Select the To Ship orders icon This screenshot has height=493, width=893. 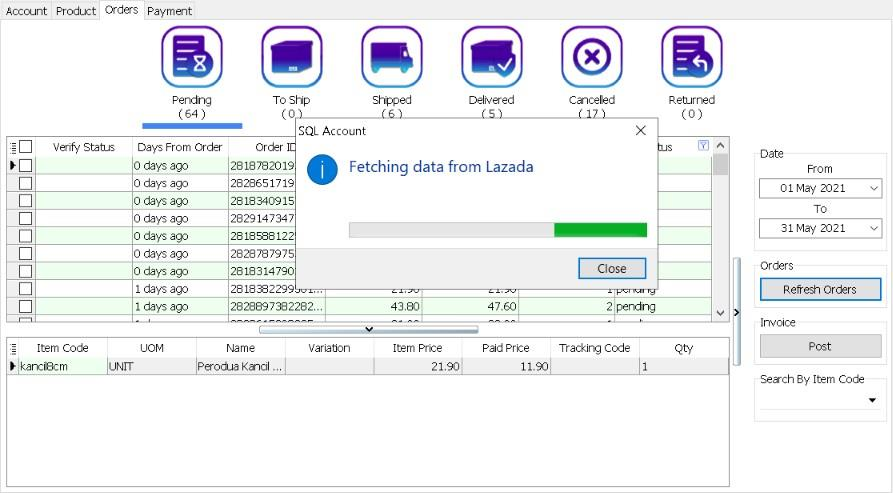[292, 57]
